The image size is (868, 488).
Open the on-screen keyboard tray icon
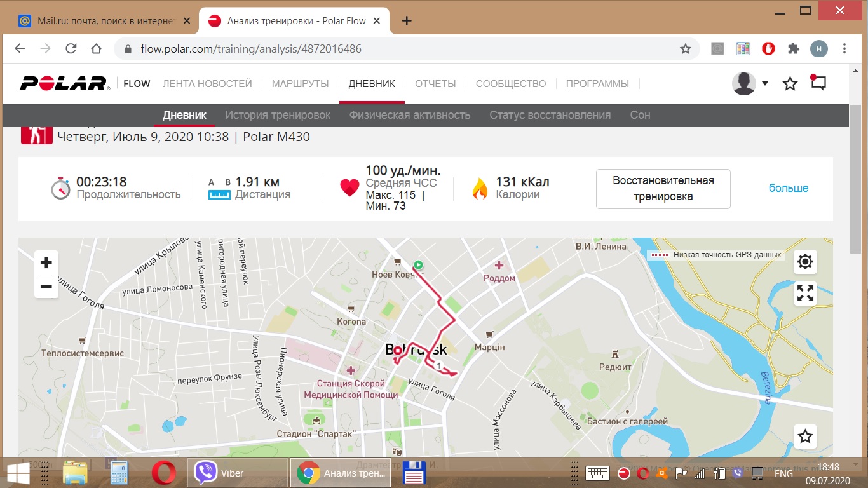pyautogui.click(x=599, y=473)
